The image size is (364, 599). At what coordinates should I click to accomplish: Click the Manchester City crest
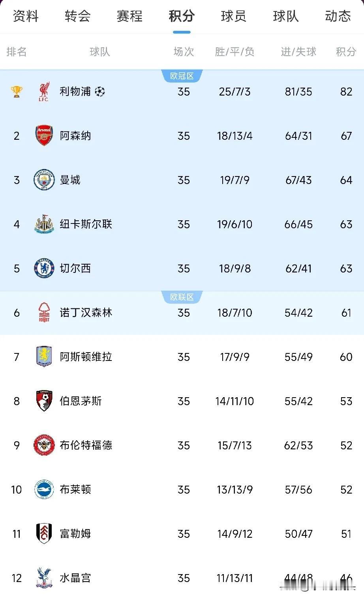click(44, 180)
